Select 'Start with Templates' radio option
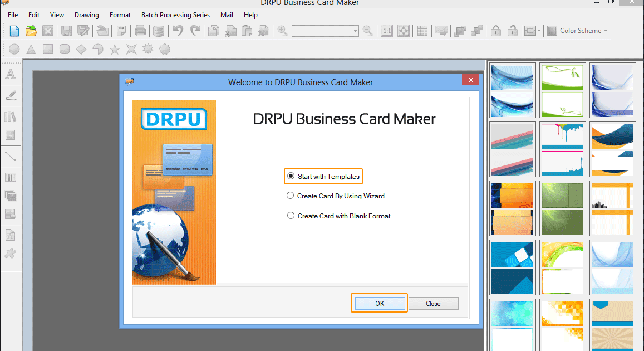 pyautogui.click(x=323, y=176)
